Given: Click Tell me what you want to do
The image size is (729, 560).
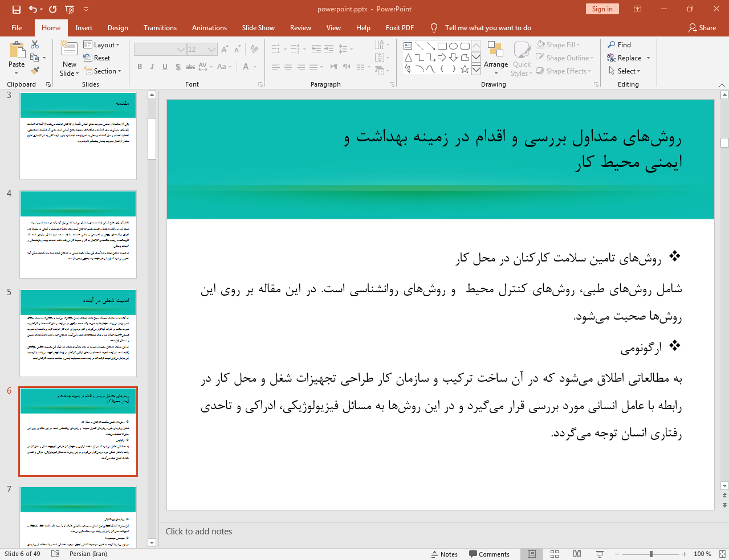Looking at the screenshot, I should [x=488, y=28].
